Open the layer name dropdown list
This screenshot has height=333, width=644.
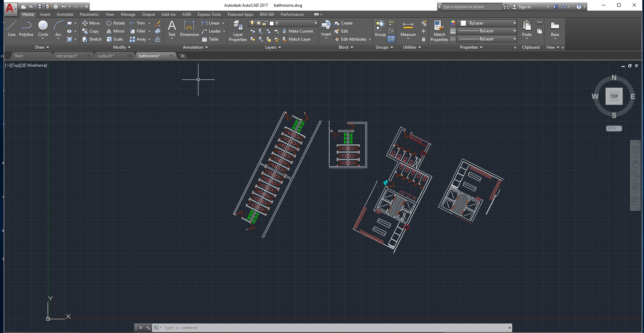[x=315, y=23]
